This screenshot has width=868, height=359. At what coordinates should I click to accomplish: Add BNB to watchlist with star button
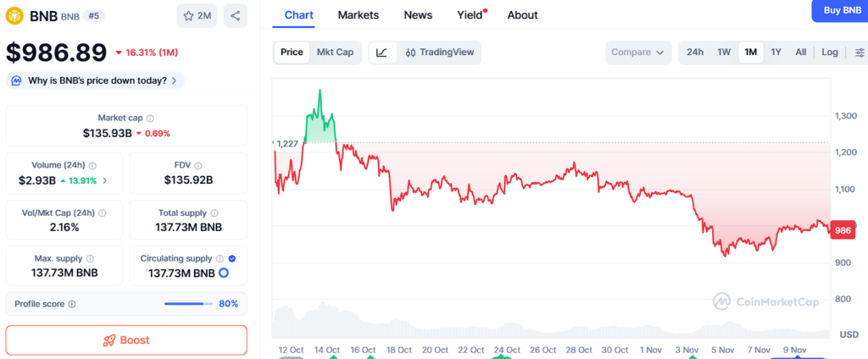197,15
